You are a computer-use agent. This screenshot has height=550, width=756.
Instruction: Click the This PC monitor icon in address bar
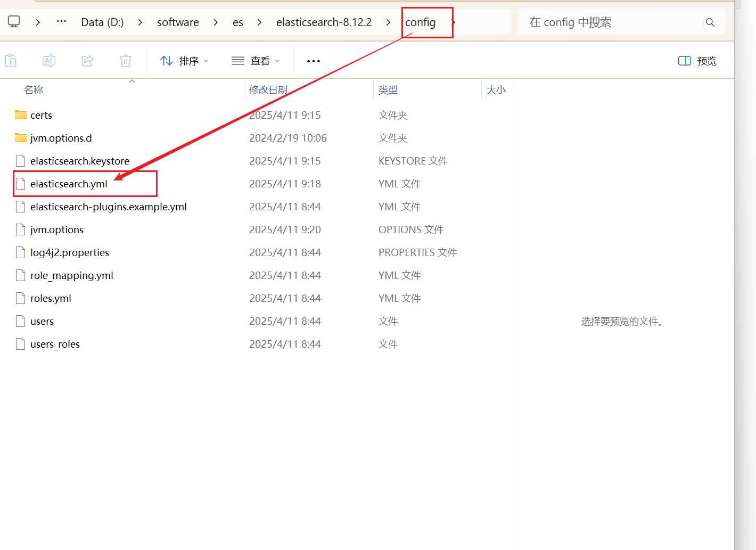14,22
